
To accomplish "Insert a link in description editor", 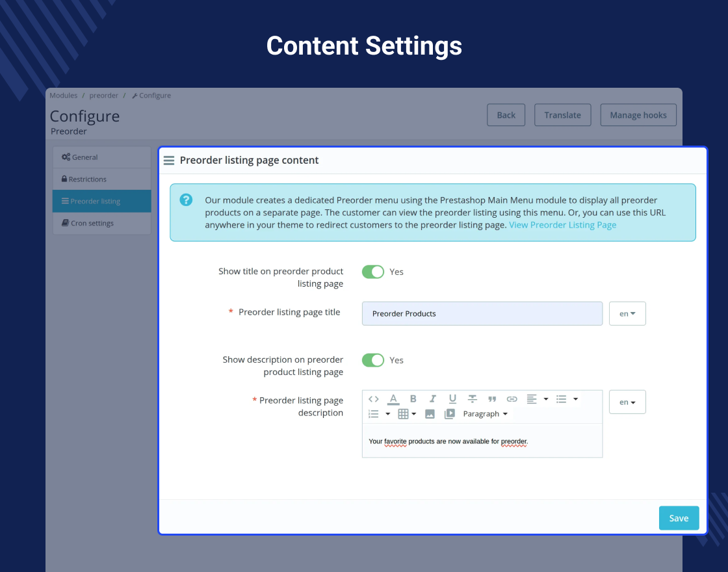I will click(x=512, y=399).
